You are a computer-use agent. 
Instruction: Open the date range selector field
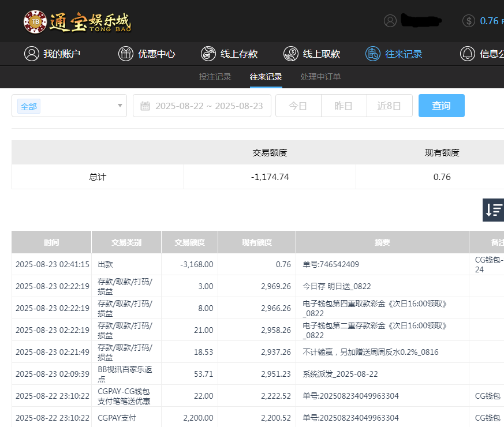[202, 106]
